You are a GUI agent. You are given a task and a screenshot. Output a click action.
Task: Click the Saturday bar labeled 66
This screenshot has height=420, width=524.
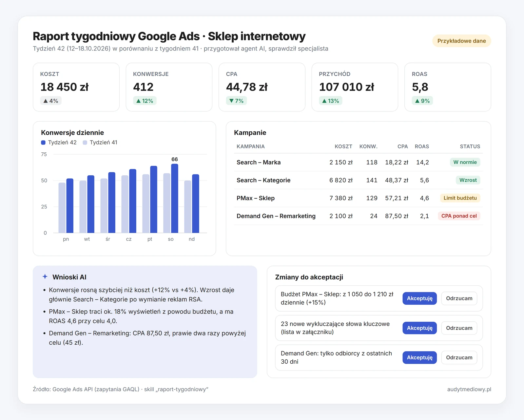175,198
